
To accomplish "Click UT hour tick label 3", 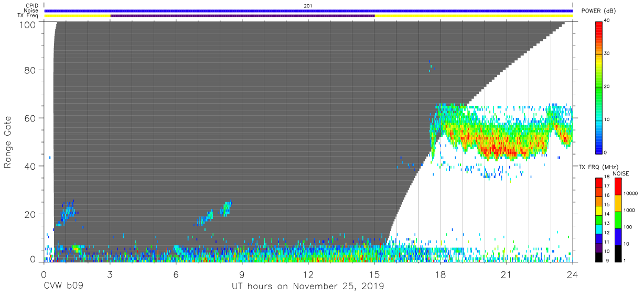I will coord(110,273).
